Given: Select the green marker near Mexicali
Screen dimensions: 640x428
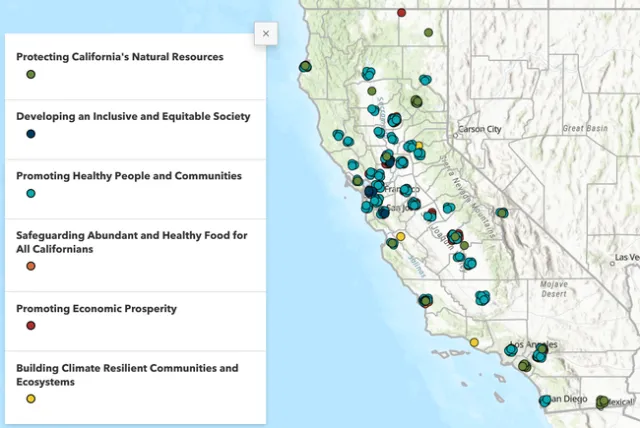Looking at the screenshot, I should click(x=602, y=402).
